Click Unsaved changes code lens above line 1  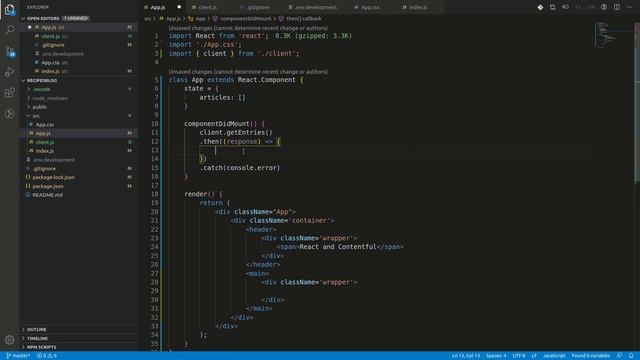tap(248, 28)
